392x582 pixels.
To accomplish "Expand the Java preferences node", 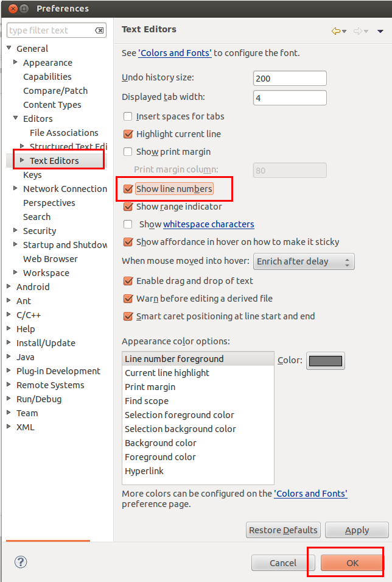I will (9, 357).
